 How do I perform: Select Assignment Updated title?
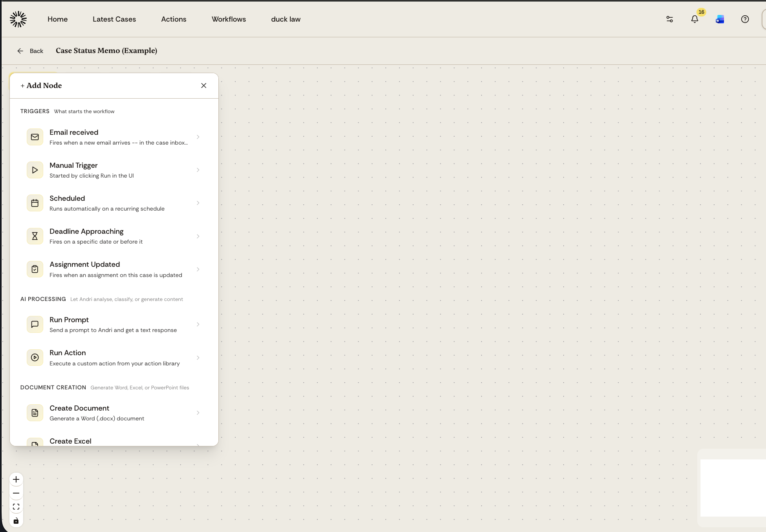(84, 264)
